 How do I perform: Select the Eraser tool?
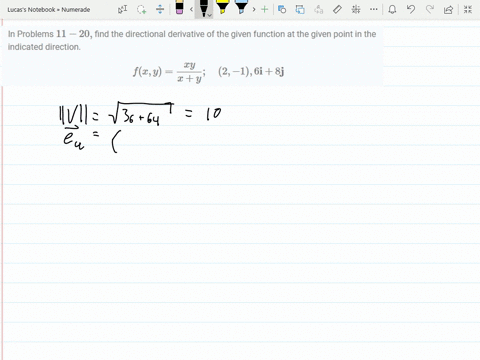click(179, 7)
